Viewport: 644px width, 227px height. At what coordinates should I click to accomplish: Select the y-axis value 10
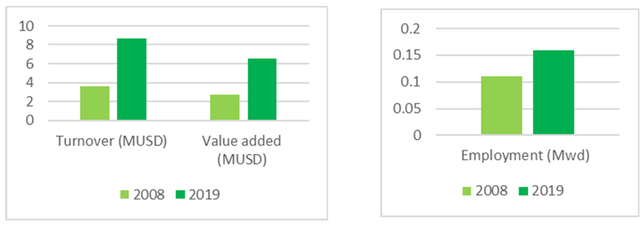point(27,26)
